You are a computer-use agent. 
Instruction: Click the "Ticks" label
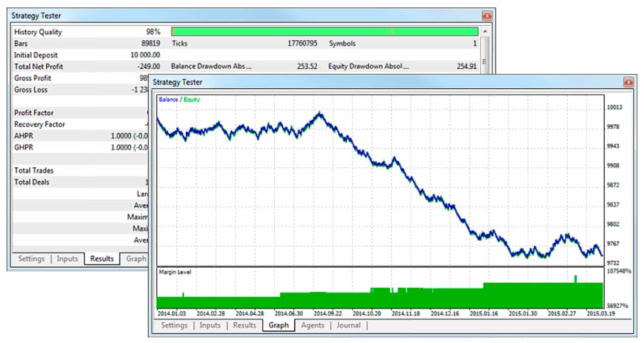[x=180, y=43]
